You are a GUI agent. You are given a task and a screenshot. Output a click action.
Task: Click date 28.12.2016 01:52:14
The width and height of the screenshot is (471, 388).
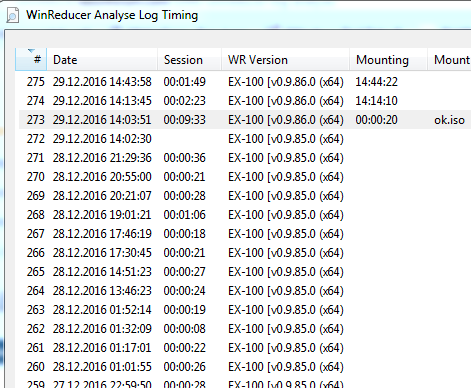(102, 310)
